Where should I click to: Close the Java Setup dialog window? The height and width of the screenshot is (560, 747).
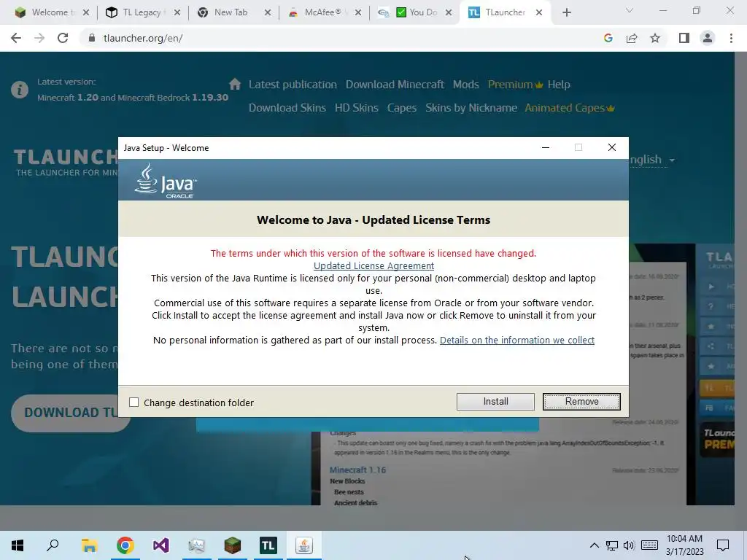(612, 147)
